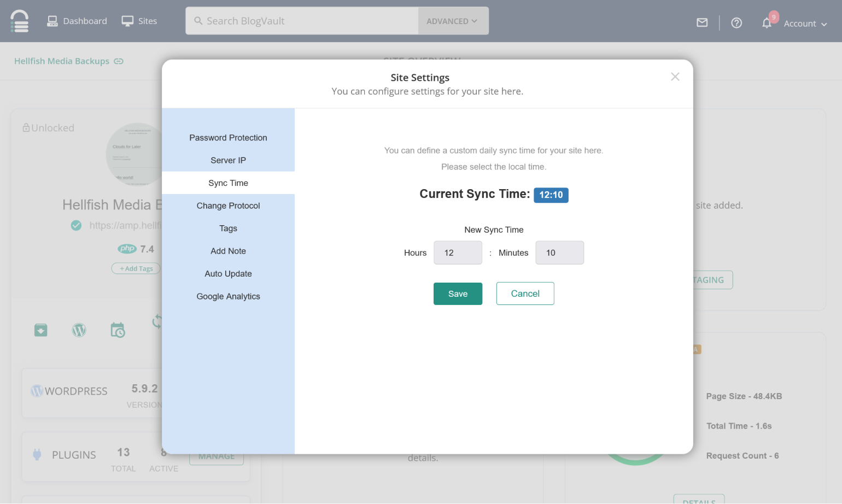Click the 'Page Size - 48.4KB' text
This screenshot has height=504, width=842.
coord(744,396)
